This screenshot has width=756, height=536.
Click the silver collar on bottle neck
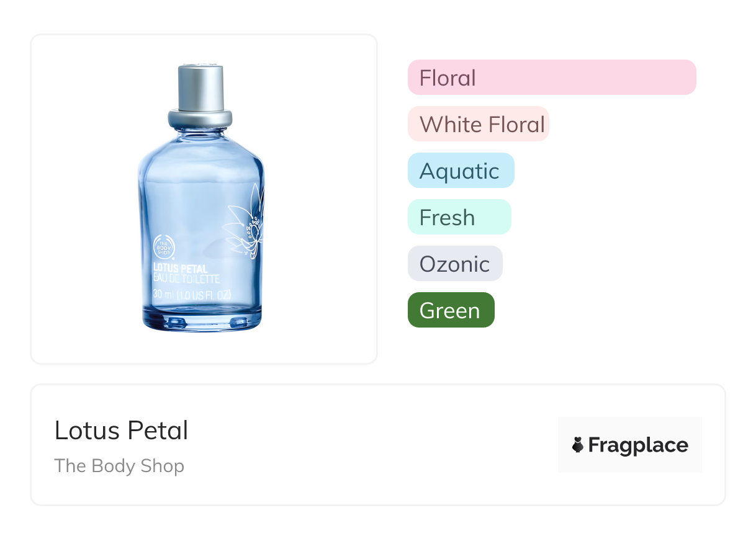[200, 118]
